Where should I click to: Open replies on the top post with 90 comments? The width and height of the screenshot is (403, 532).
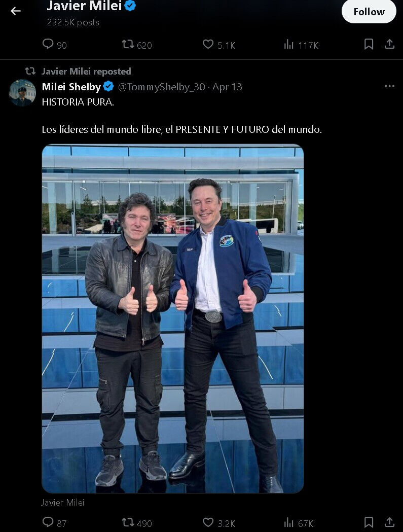54,45
